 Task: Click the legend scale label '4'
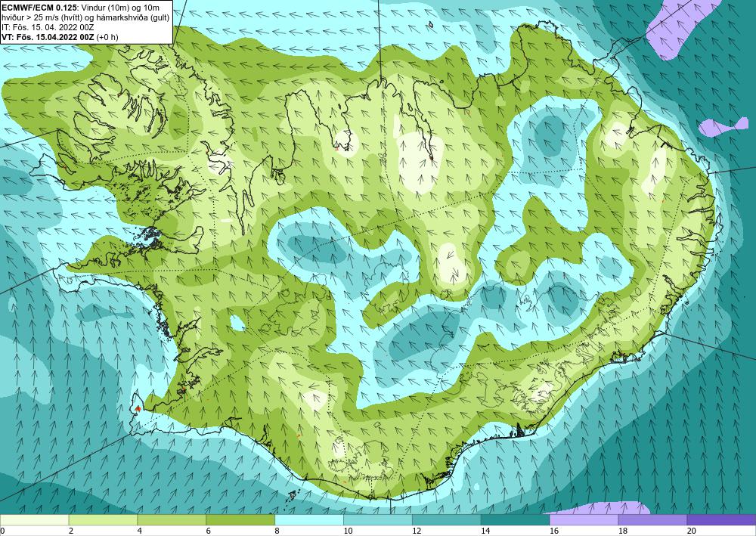pos(139,531)
